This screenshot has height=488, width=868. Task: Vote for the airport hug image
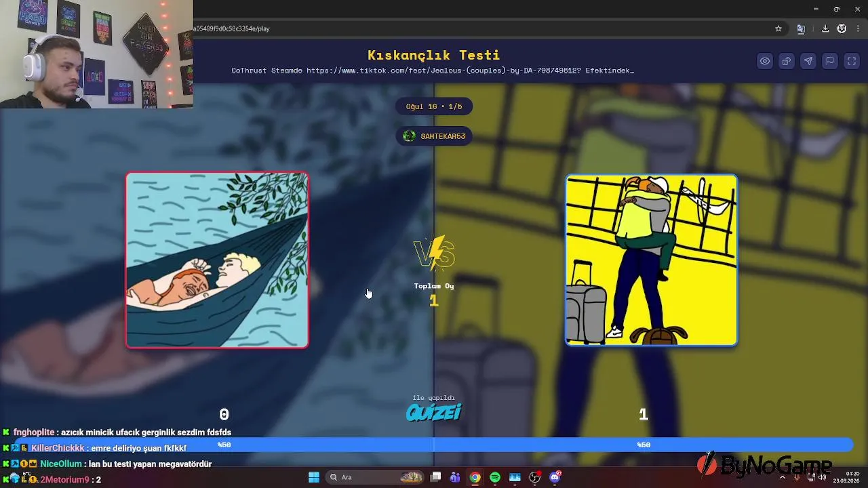652,260
